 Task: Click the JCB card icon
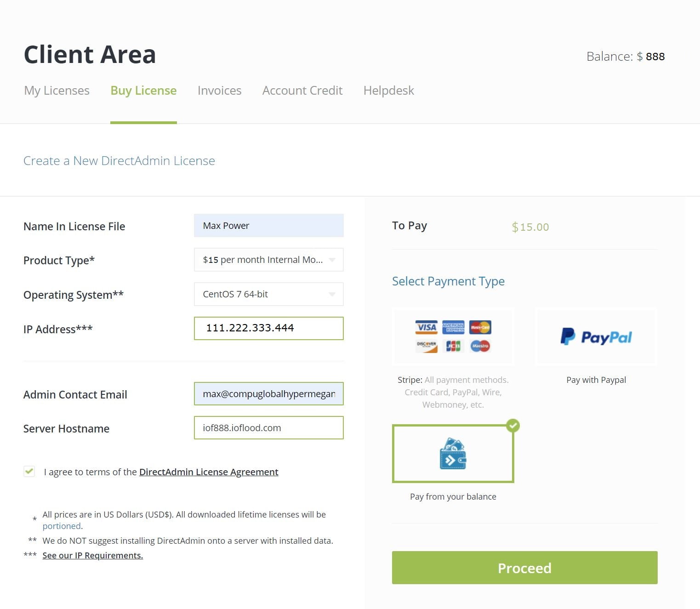pyautogui.click(x=453, y=346)
